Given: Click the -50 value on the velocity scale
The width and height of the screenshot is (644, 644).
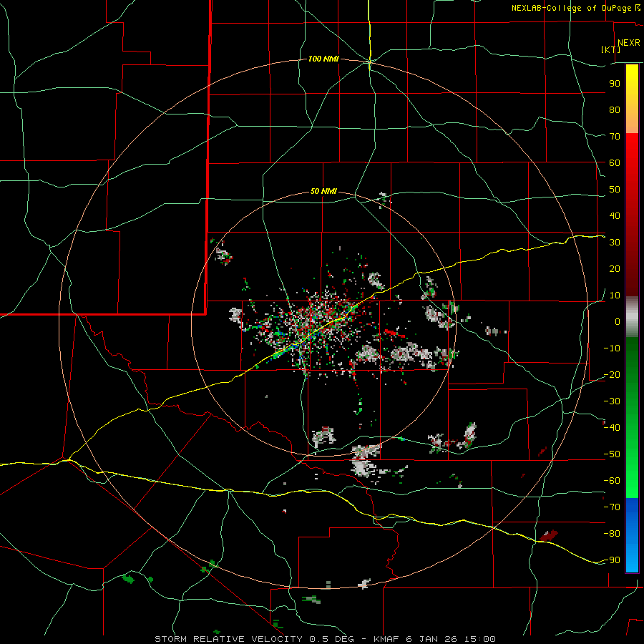Looking at the screenshot, I should pyautogui.click(x=612, y=454).
